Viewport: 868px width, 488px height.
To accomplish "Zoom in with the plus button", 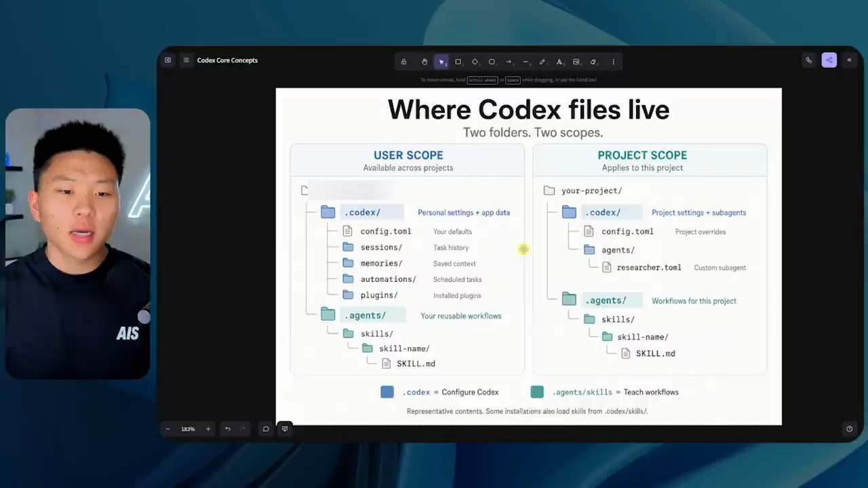I will point(208,429).
